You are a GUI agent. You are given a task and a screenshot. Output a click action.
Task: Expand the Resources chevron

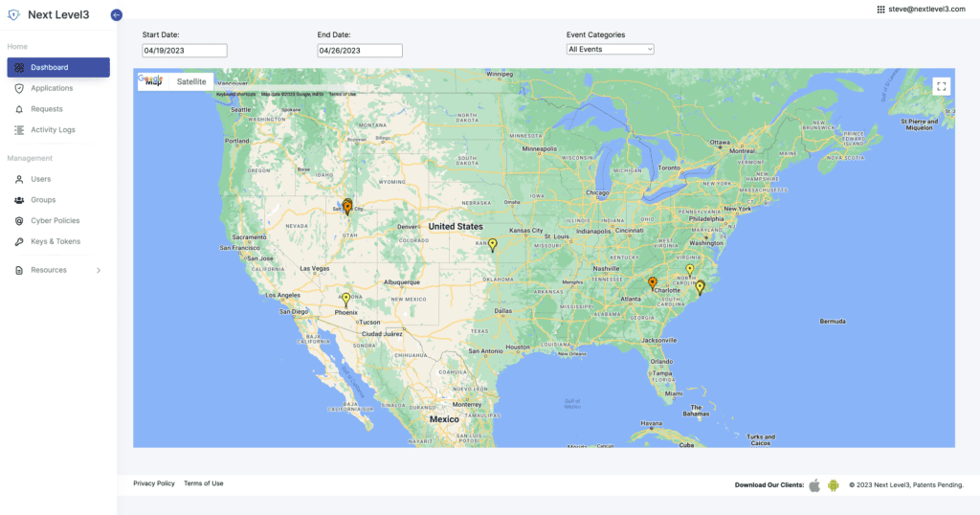click(99, 271)
